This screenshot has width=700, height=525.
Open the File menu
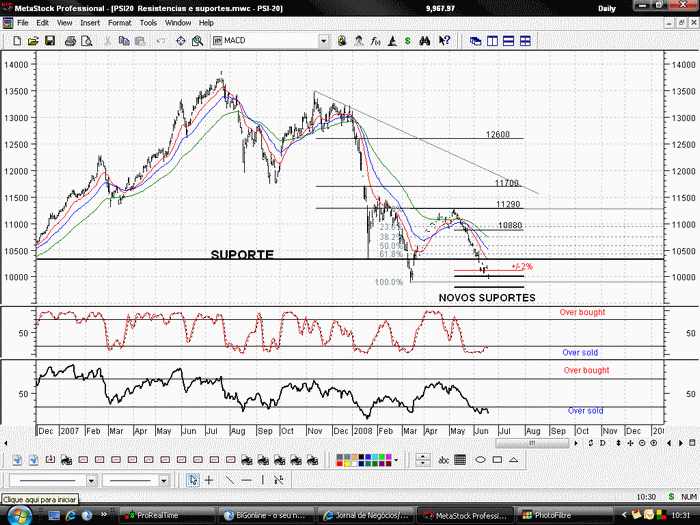(x=23, y=23)
